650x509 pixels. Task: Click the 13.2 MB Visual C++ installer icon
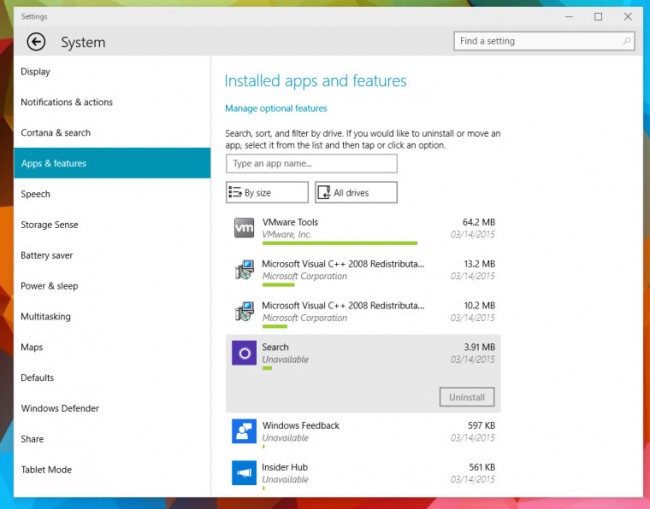[244, 270]
